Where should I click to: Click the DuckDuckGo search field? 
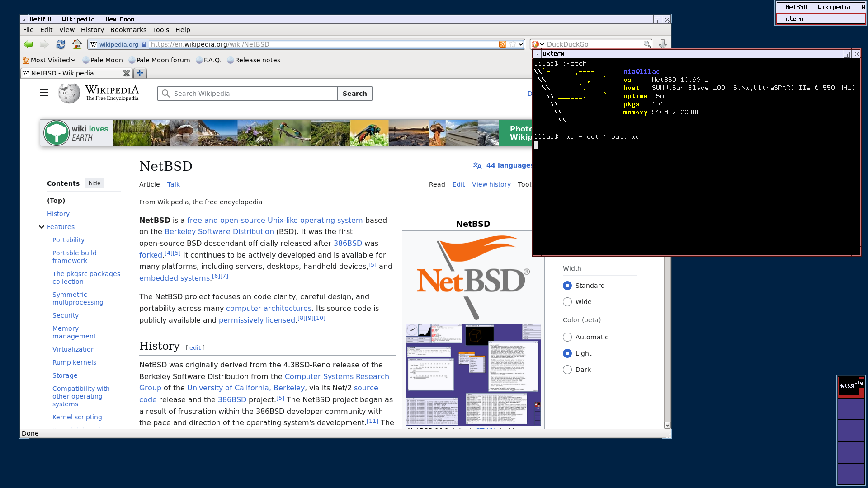pos(594,44)
